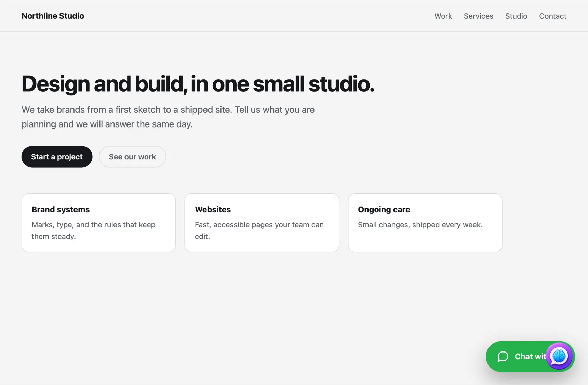This screenshot has width=588, height=385.
Task: Click the white speech bubble chat icon
Action: pos(503,357)
